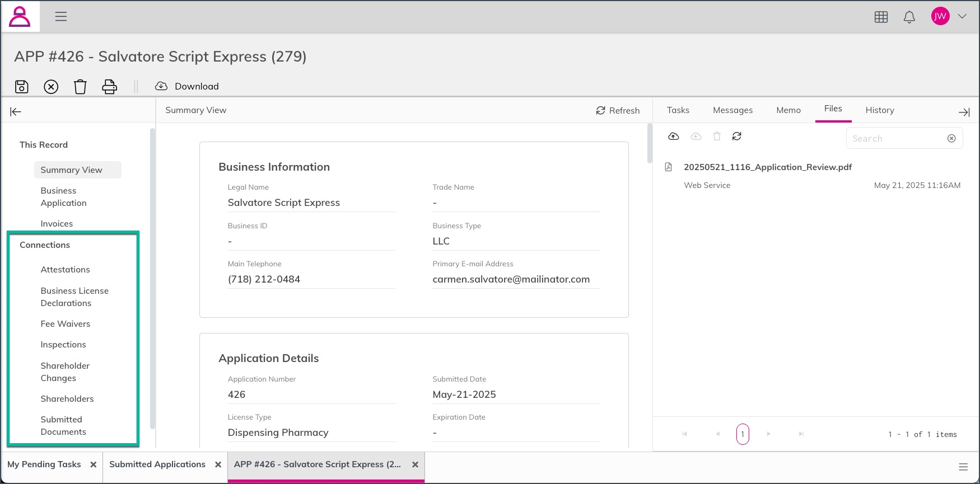This screenshot has width=980, height=484.
Task: Clear the file search with X icon
Action: click(951, 138)
